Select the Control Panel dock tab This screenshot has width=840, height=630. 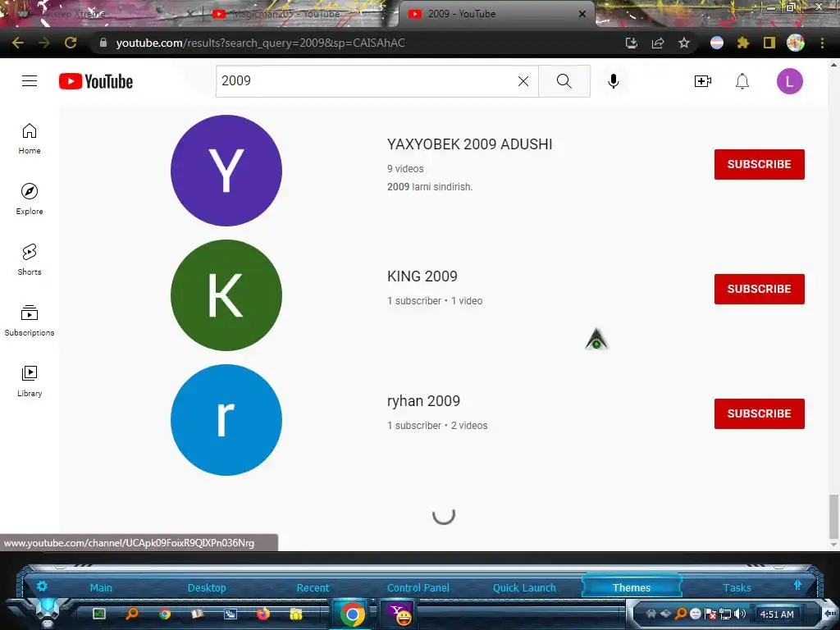click(x=418, y=587)
